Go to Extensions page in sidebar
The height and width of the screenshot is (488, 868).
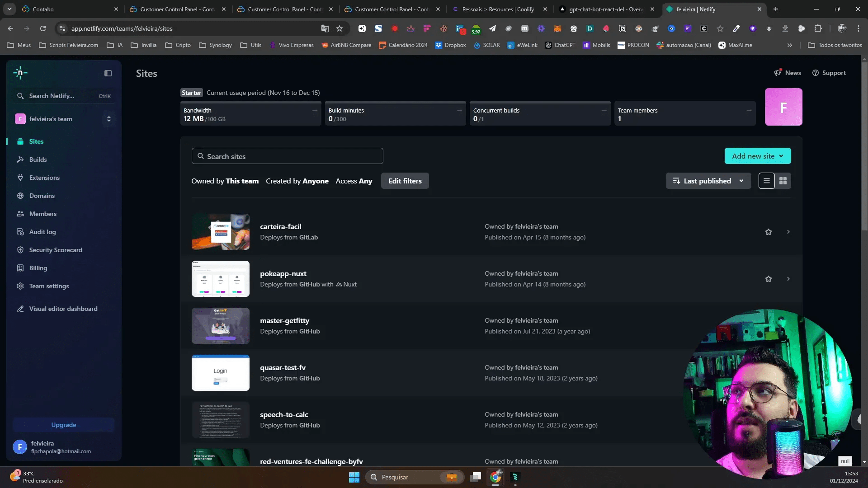[44, 178]
